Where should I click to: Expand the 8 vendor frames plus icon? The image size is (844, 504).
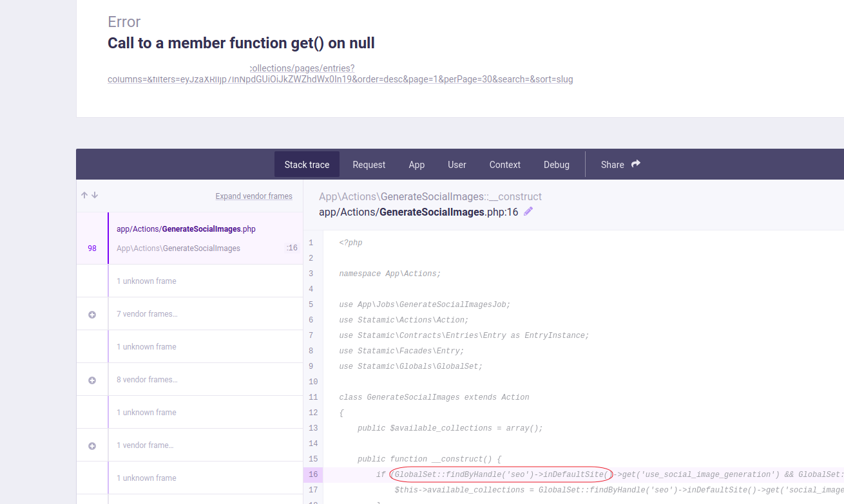(92, 380)
